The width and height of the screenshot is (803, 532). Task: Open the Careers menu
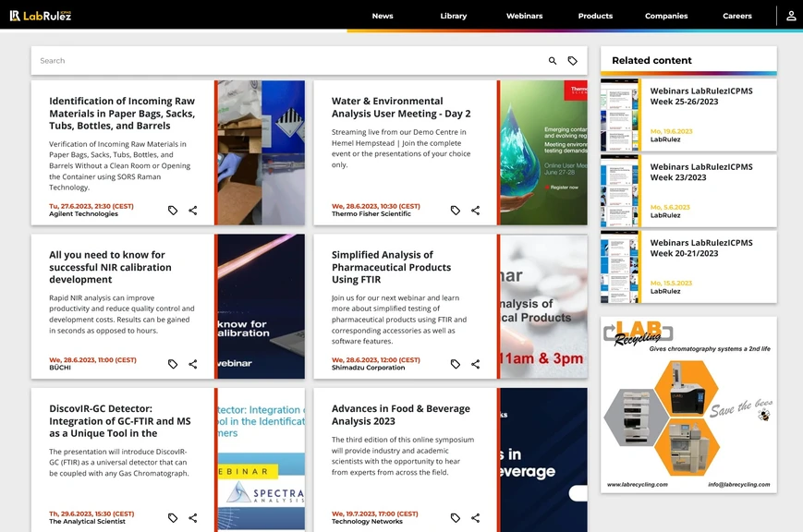(x=737, y=16)
